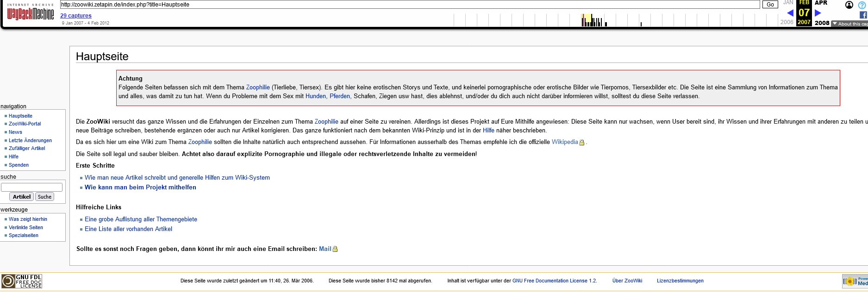This screenshot has width=868, height=294.
Task: Go to the next capture arrow
Action: tap(818, 13)
